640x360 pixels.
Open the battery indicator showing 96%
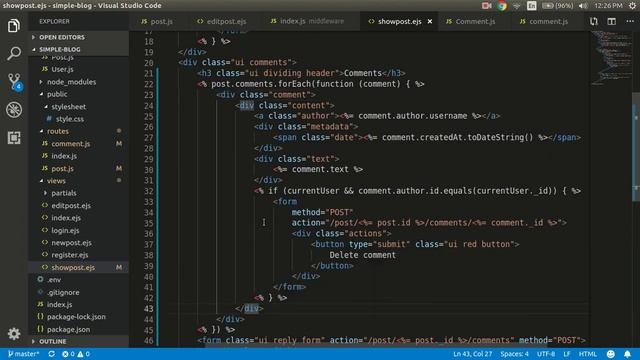[x=557, y=6]
